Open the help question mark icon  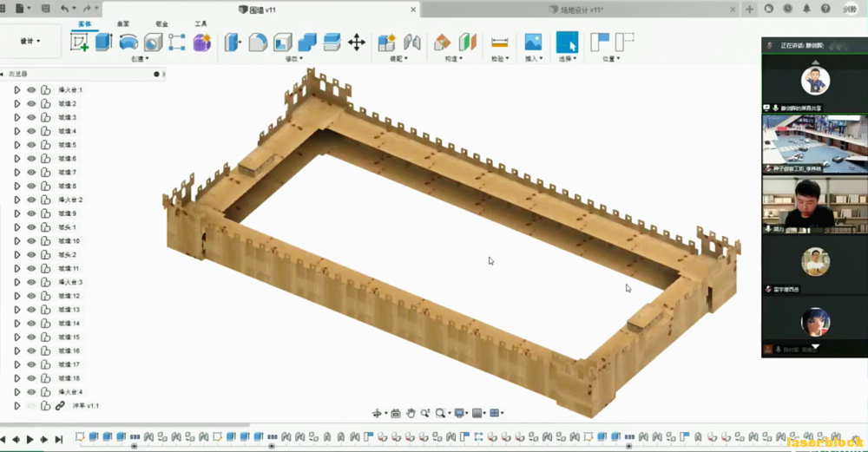click(825, 9)
